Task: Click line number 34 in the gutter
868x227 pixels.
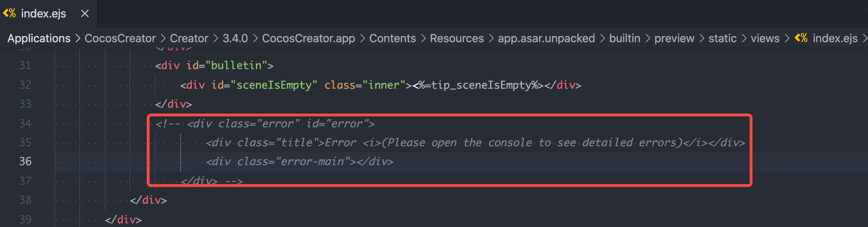Action: [25, 124]
